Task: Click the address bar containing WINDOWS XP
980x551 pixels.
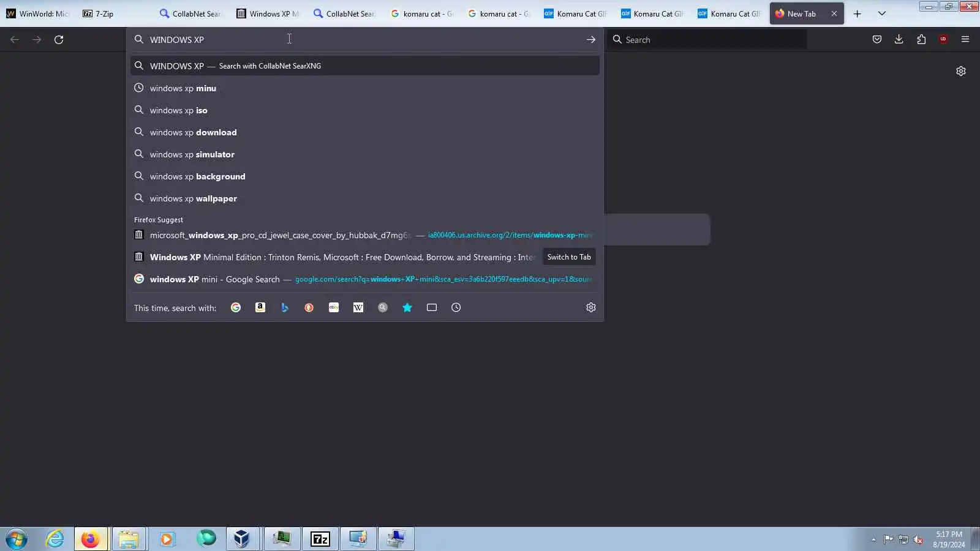Action: pos(364,40)
